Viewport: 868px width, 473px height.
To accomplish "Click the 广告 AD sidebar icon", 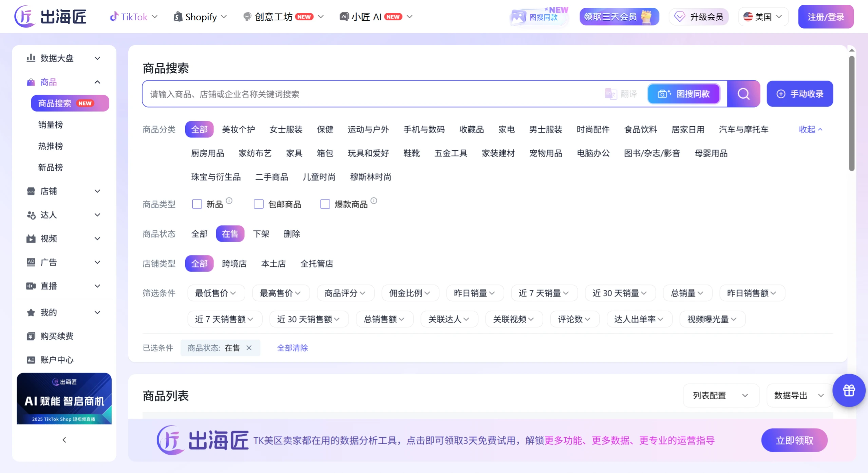I will coord(31,262).
